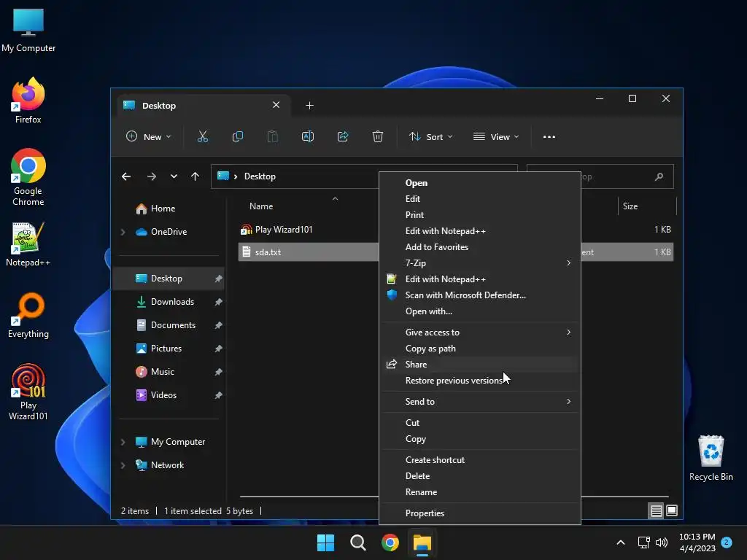The width and height of the screenshot is (747, 560).
Task: Open Firefox desktop shortcut
Action: (x=28, y=101)
